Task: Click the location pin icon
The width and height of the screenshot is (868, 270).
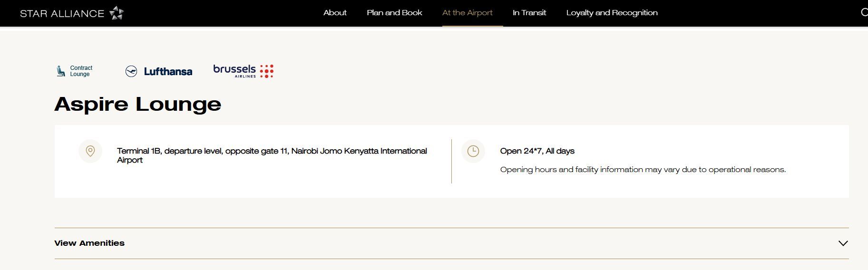Action: point(90,151)
